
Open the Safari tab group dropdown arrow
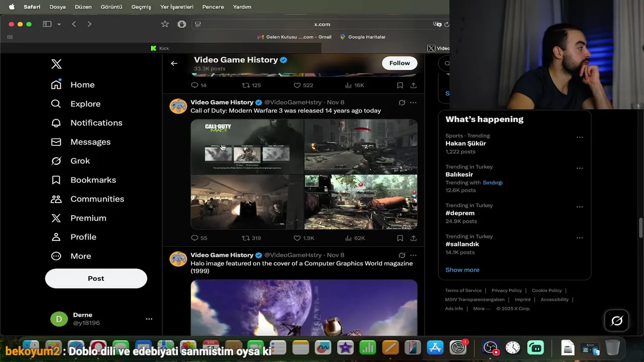[x=59, y=24]
